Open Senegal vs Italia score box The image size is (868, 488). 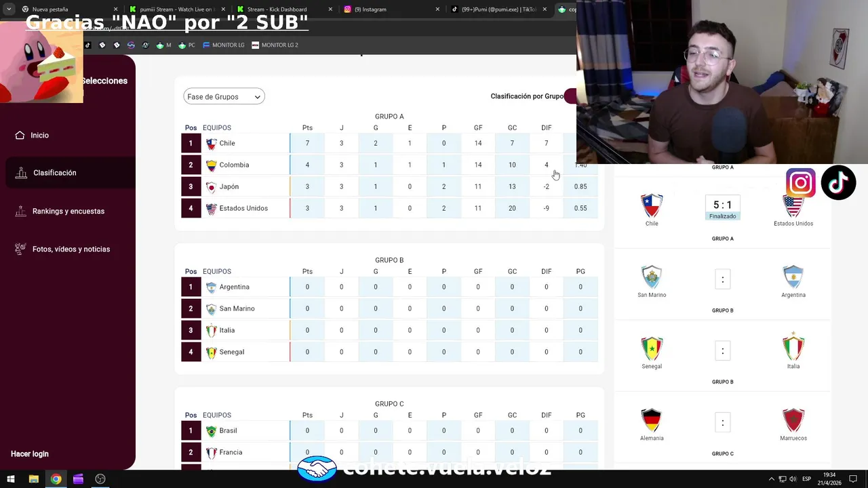click(x=722, y=351)
